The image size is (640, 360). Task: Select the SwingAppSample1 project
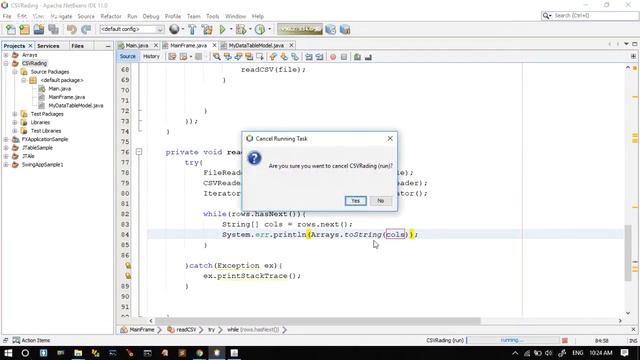click(x=42, y=164)
